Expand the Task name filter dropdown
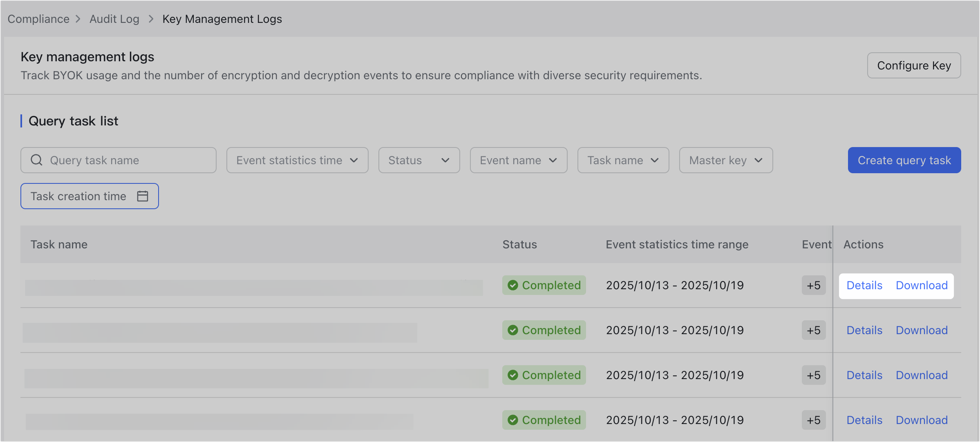980x442 pixels. pos(623,160)
